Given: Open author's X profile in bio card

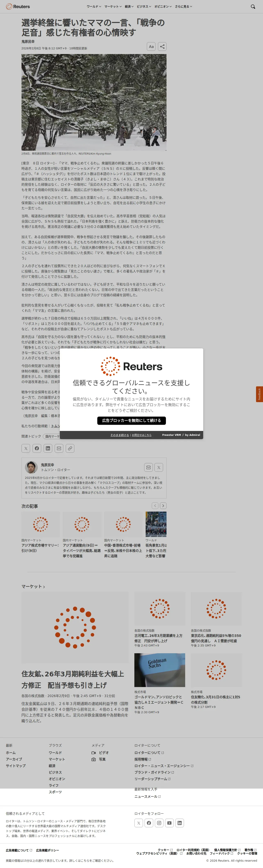Looking at the screenshot, I should 159,467.
